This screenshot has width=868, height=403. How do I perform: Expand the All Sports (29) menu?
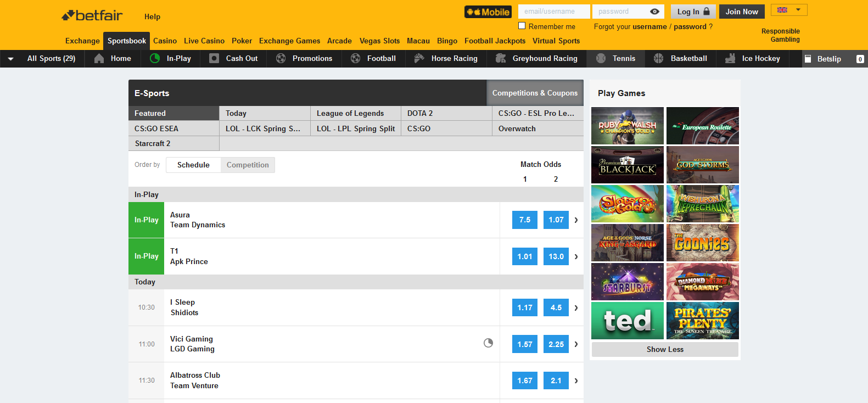[43, 59]
